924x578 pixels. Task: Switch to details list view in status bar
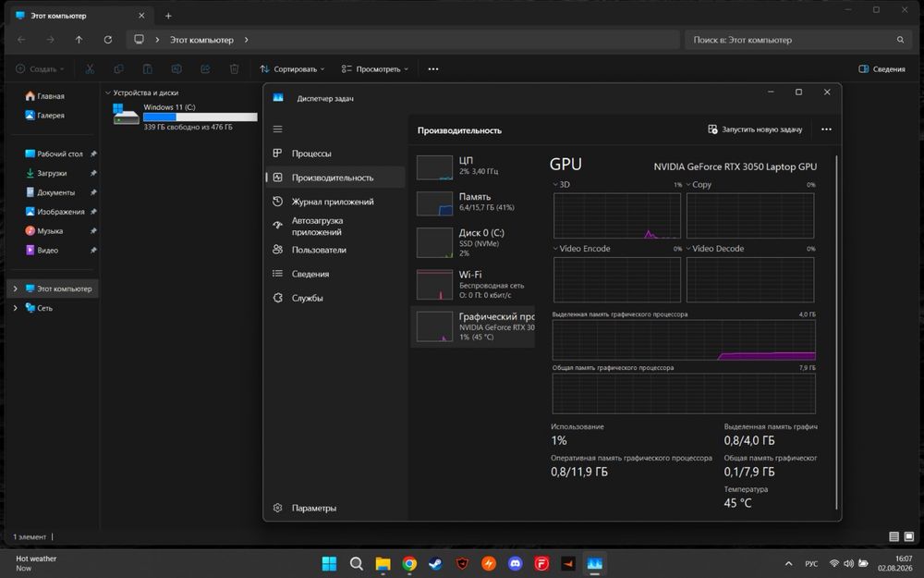point(894,536)
